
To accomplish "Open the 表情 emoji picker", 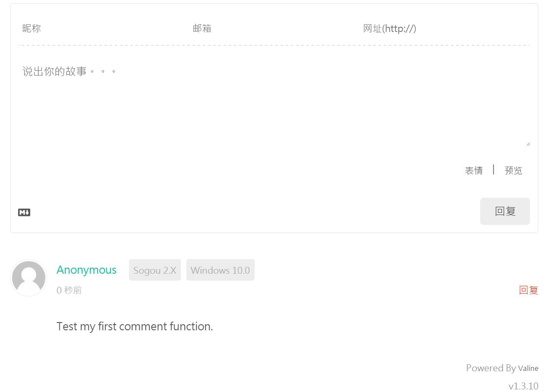I will [x=474, y=171].
